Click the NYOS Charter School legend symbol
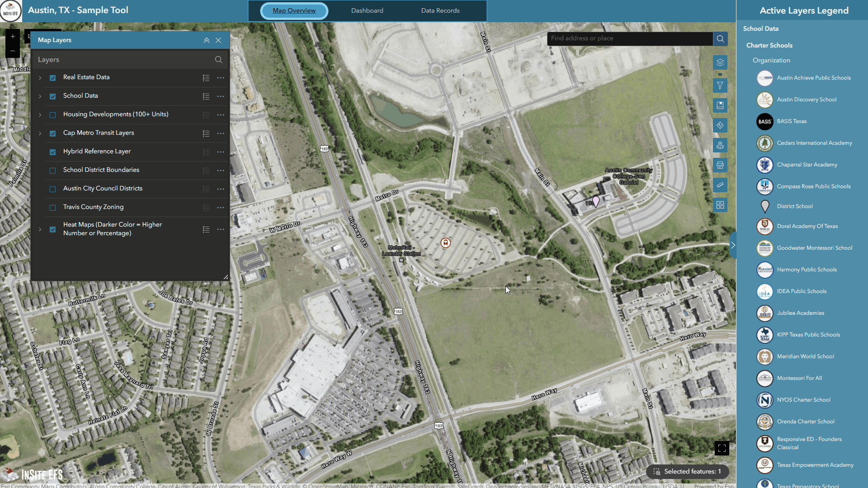 click(x=765, y=400)
